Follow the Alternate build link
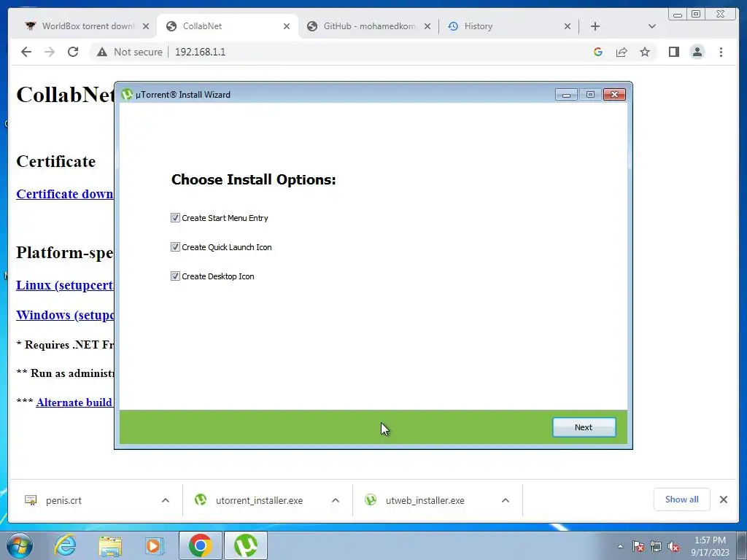Viewport: 747px width, 560px height. point(74,402)
